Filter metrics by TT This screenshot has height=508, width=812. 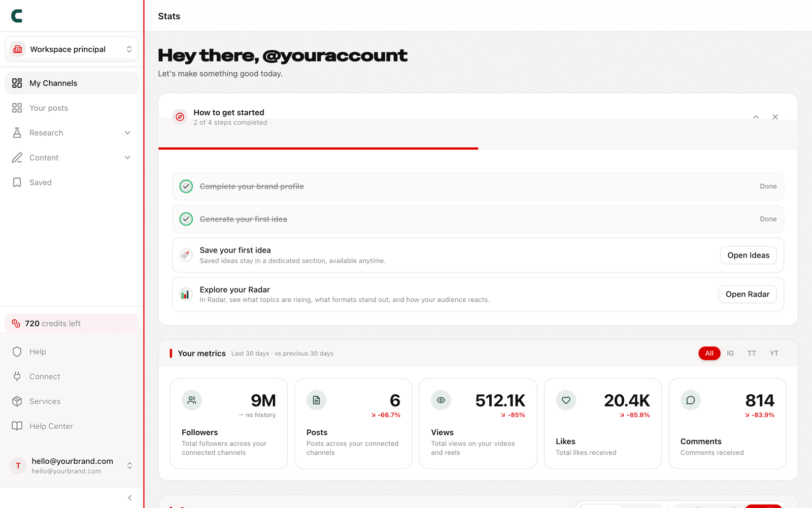pyautogui.click(x=752, y=353)
